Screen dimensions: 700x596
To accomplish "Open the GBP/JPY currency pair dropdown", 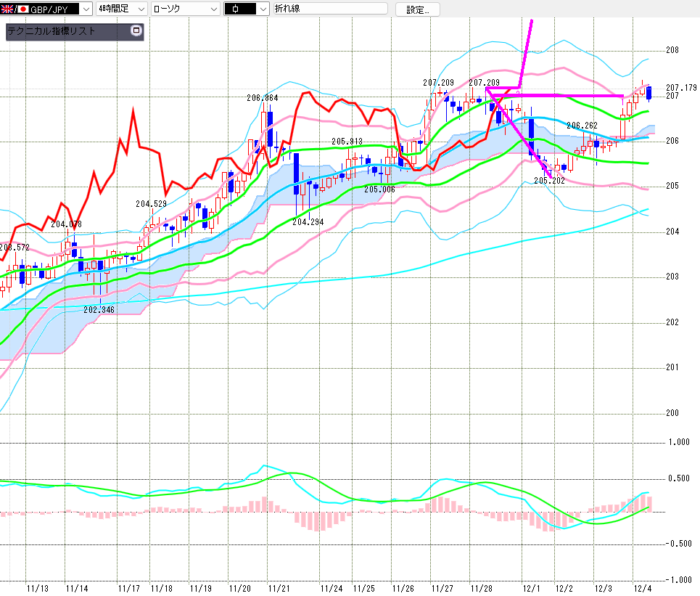I will pyautogui.click(x=86, y=9).
